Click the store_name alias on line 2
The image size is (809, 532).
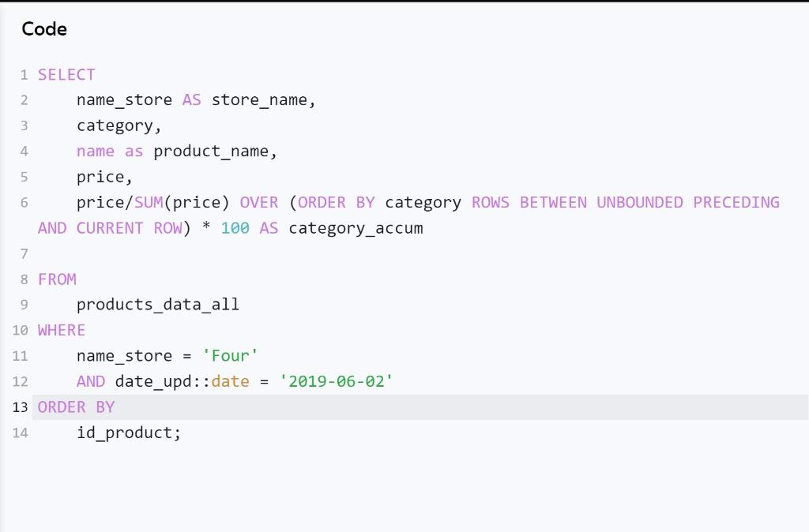[x=262, y=99]
